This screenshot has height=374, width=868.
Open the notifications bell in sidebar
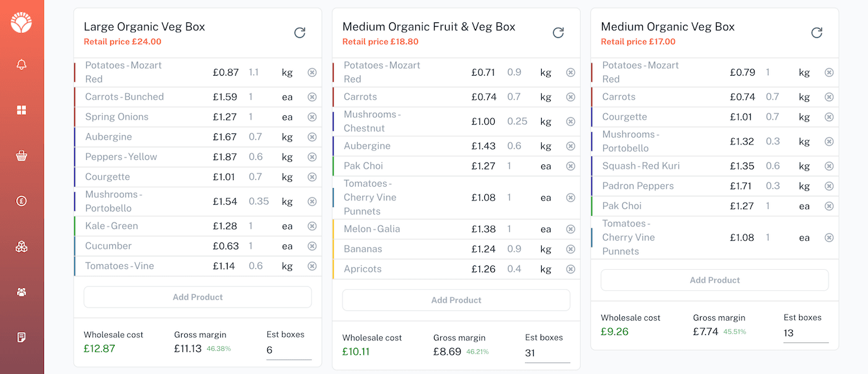[22, 65]
